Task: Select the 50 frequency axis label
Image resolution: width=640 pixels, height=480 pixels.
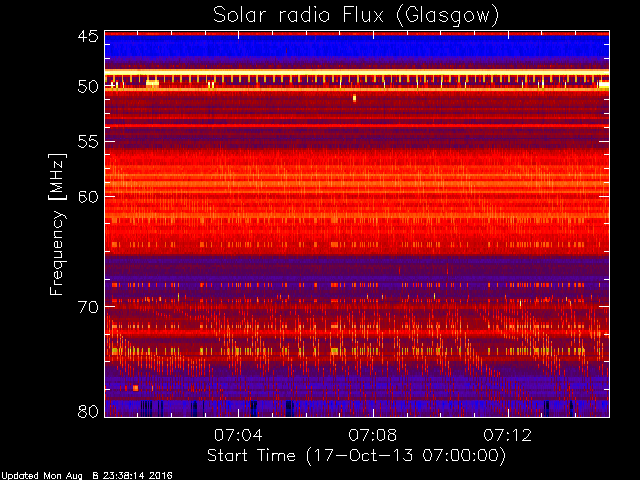Action: pyautogui.click(x=88, y=87)
